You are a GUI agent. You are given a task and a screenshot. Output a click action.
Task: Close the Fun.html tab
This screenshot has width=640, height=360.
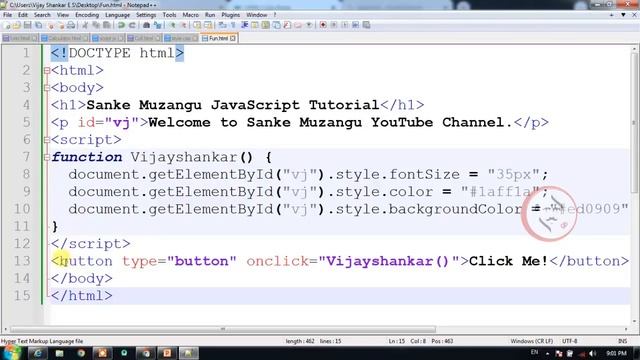(233, 38)
